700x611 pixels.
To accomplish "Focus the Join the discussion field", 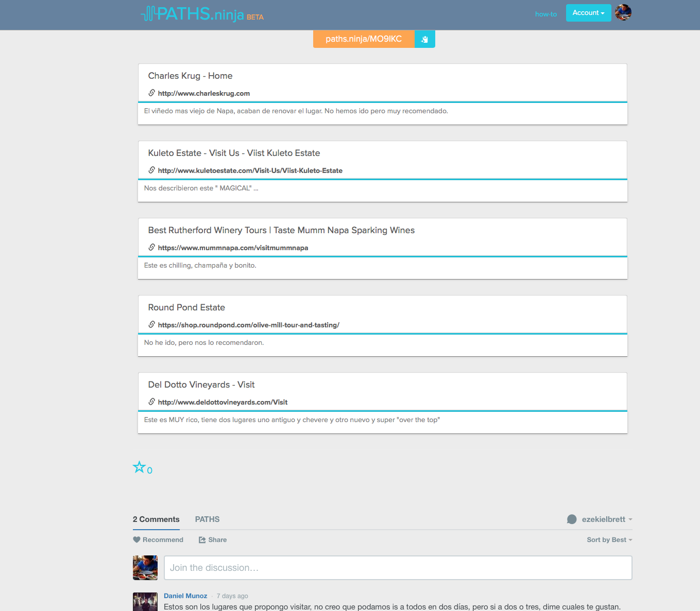I will coord(398,568).
